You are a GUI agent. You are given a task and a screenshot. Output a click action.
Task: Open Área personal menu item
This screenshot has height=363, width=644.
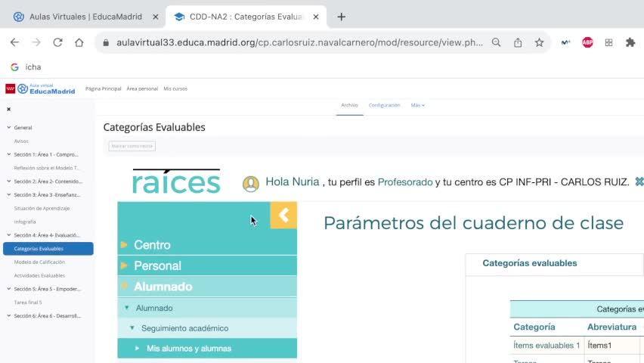point(142,88)
